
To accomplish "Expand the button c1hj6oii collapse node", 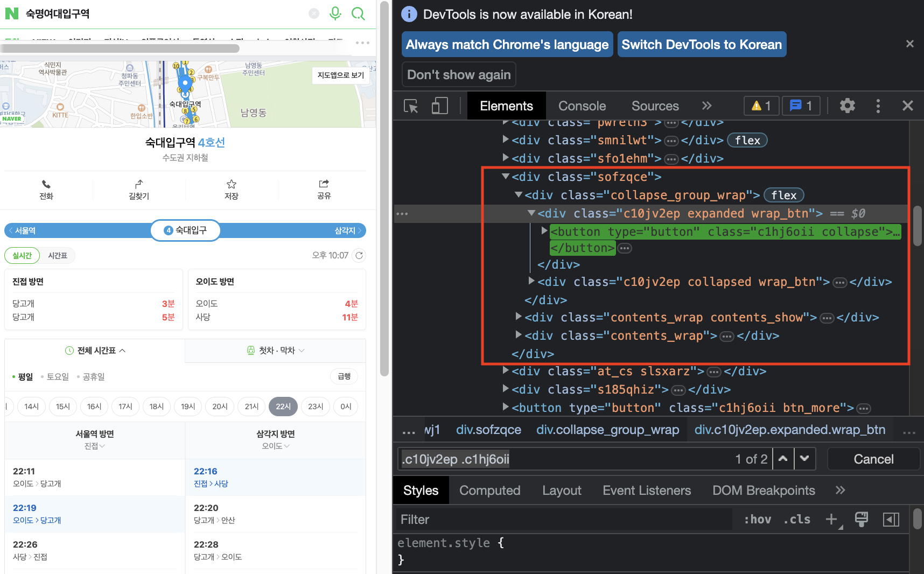I will click(x=544, y=230).
